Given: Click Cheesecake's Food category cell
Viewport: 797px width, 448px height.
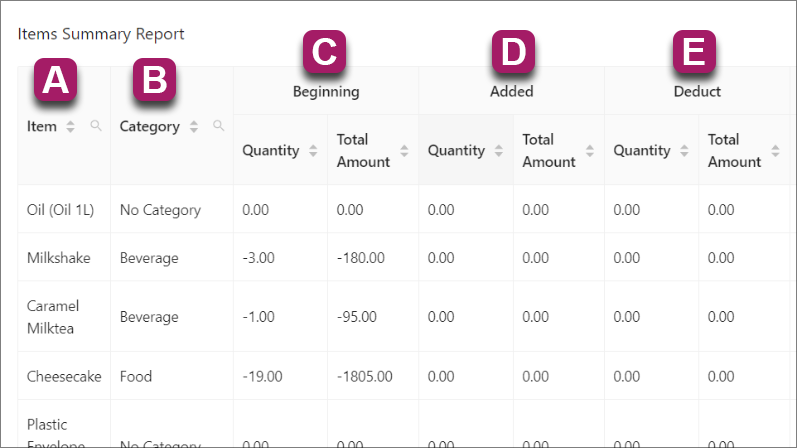Looking at the screenshot, I should (136, 377).
